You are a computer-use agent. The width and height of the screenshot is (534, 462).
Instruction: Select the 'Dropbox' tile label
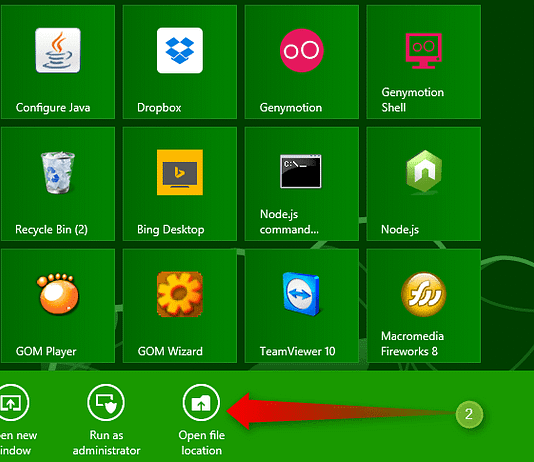159,108
